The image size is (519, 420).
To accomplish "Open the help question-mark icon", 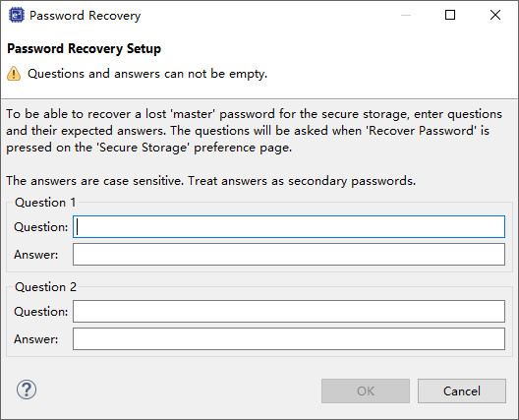I will click(27, 390).
